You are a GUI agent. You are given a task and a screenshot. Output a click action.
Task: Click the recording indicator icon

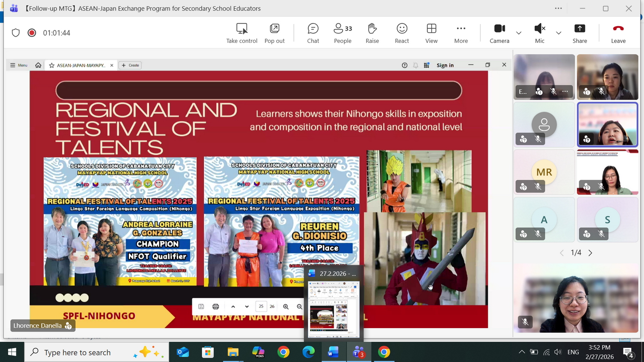(x=32, y=33)
